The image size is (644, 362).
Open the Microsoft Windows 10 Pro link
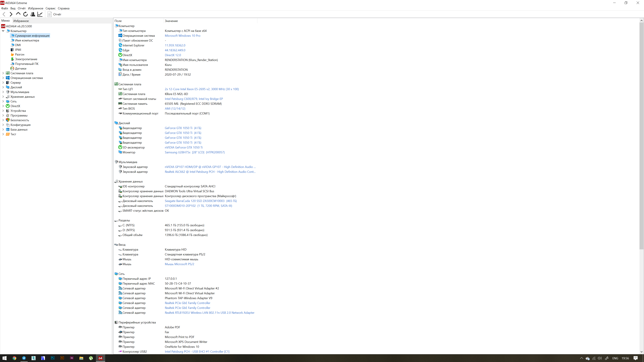(x=182, y=36)
